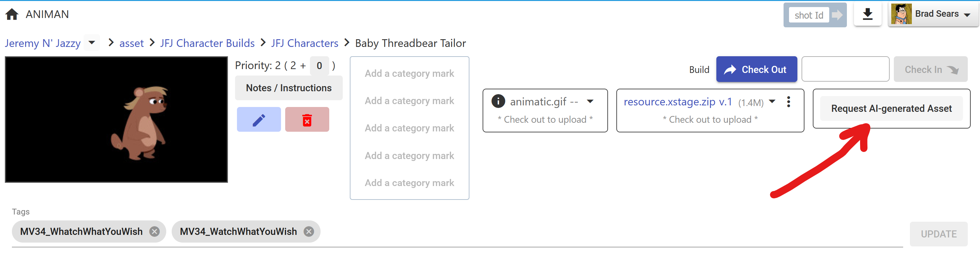The height and width of the screenshot is (276, 980).
Task: Click the Check Out button
Action: click(x=756, y=70)
